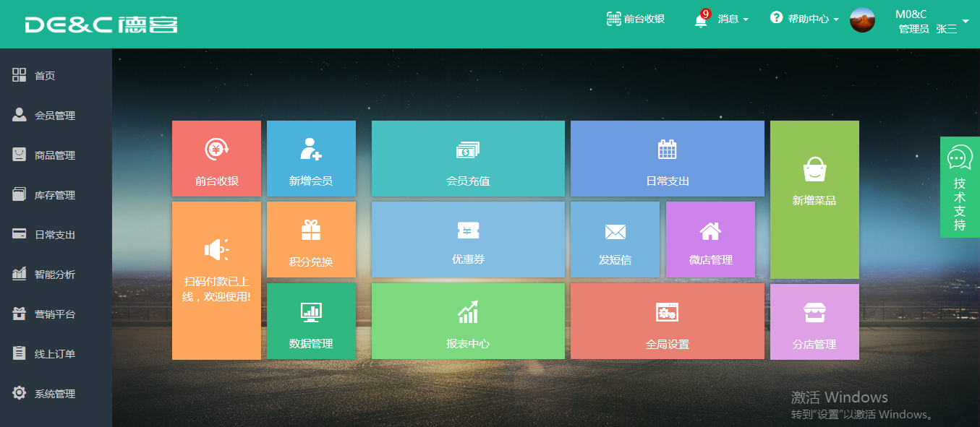Click the add-person icon on 新增会员 tile

(x=311, y=149)
